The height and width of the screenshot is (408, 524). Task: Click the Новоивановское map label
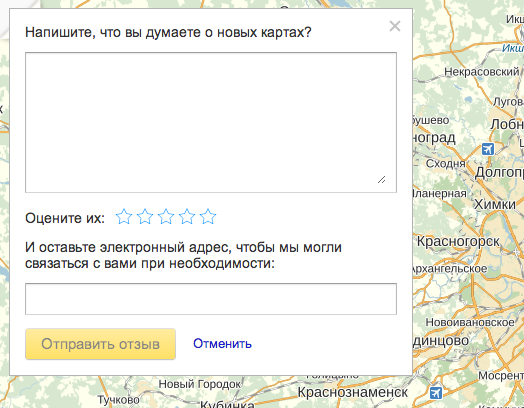point(470,322)
